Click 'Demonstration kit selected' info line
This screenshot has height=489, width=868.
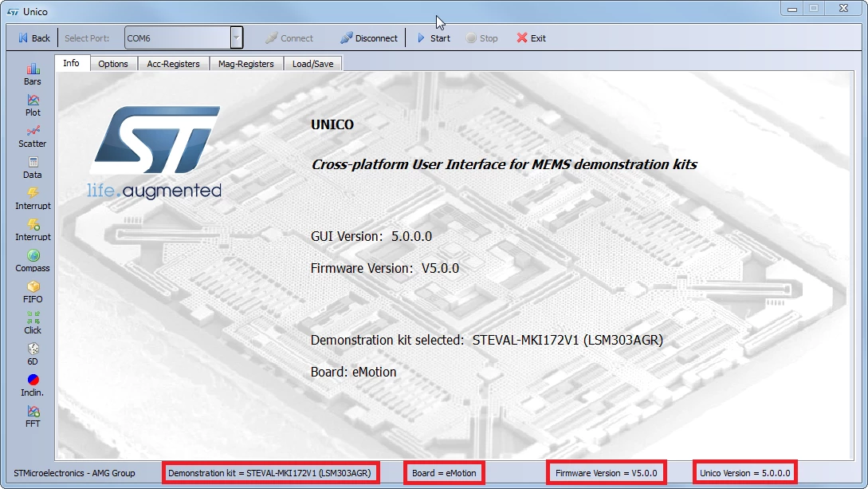coord(486,340)
